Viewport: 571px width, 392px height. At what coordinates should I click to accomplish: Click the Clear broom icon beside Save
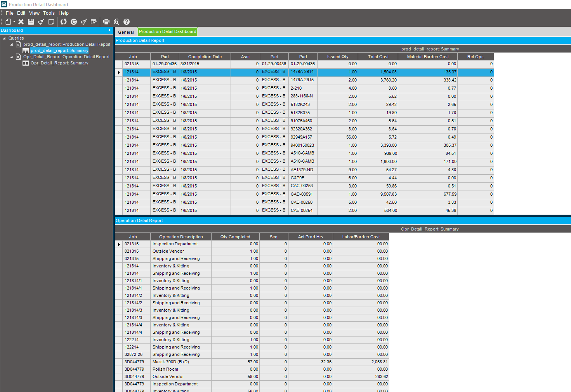point(41,22)
